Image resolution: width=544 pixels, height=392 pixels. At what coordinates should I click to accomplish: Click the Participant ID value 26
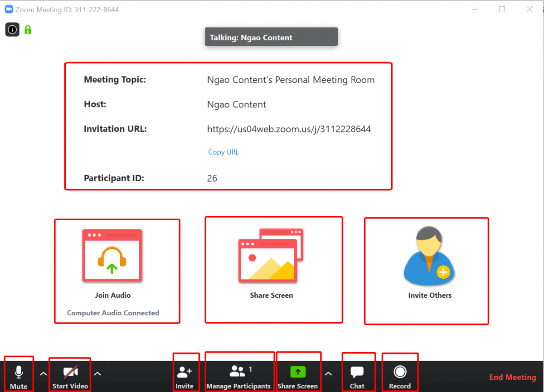[212, 179]
